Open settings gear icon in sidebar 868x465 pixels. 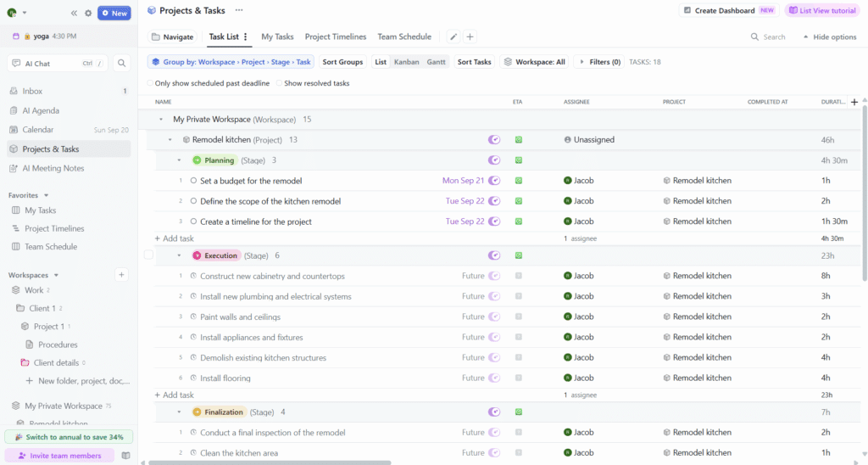click(x=88, y=13)
